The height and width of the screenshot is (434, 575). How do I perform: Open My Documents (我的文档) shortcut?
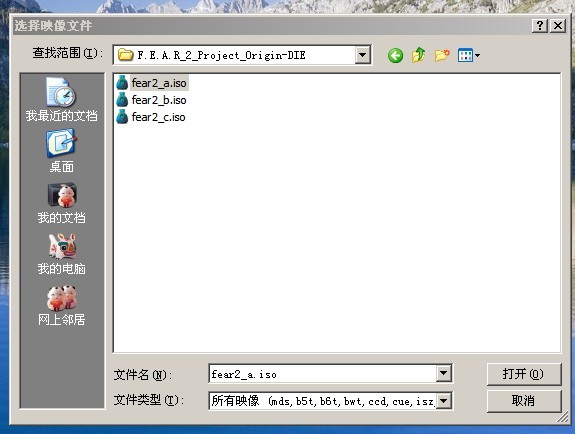coord(62,203)
